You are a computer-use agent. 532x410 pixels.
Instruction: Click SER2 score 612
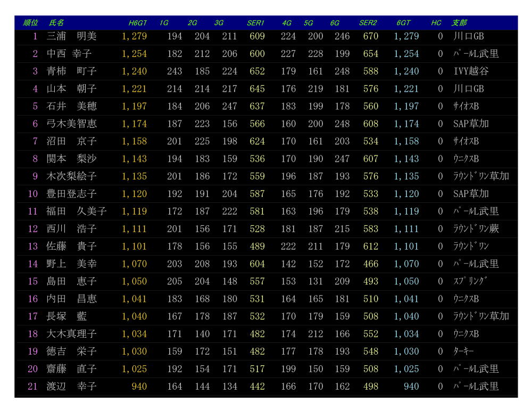[370, 247]
